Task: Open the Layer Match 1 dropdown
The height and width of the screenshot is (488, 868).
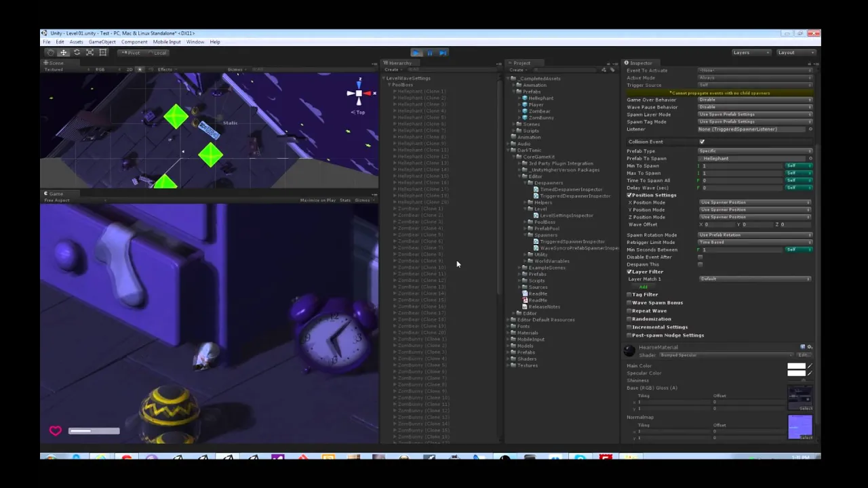Action: (x=755, y=279)
